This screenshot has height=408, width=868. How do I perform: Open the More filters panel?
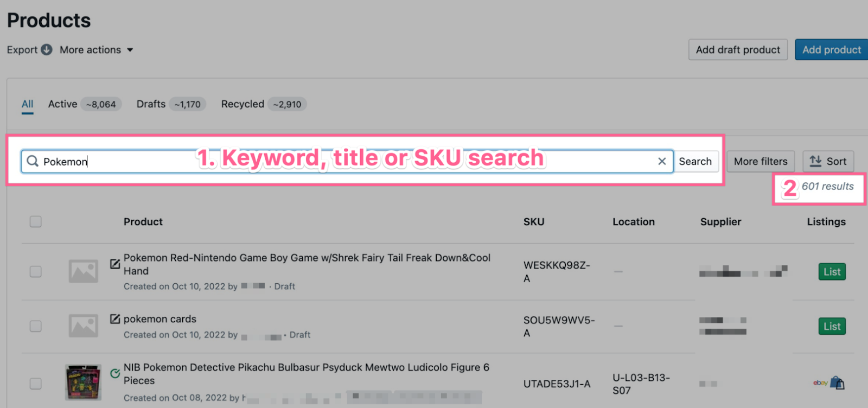coord(761,161)
